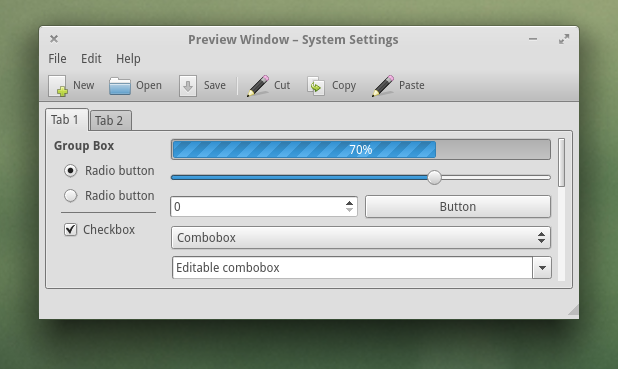Image resolution: width=618 pixels, height=369 pixels.
Task: Click inside the Editable combobox text field
Action: (x=352, y=268)
